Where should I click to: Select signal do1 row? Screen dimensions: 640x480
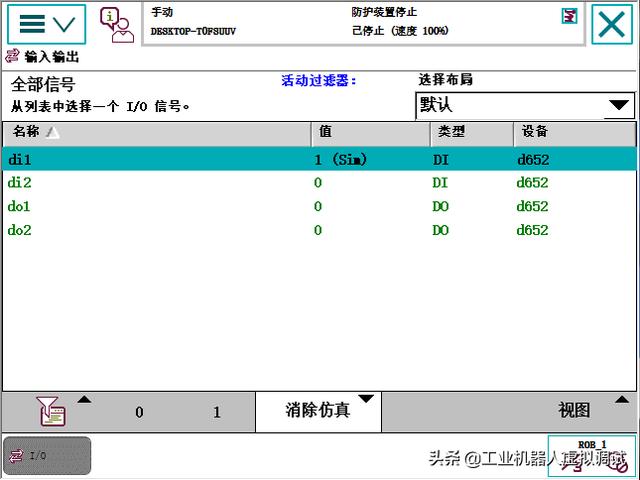[x=320, y=206]
